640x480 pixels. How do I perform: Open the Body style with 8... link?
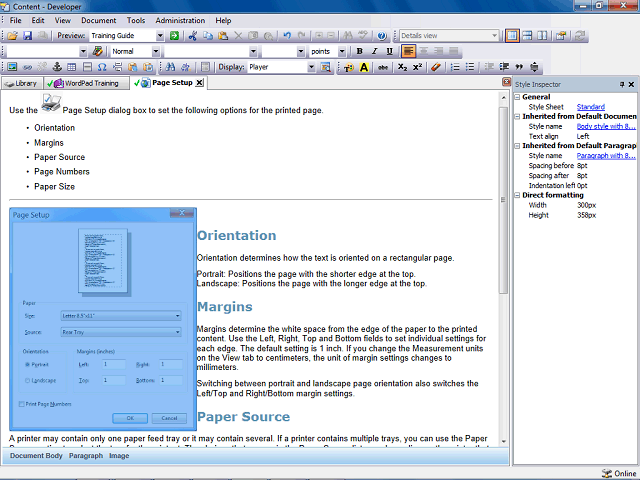(606, 127)
